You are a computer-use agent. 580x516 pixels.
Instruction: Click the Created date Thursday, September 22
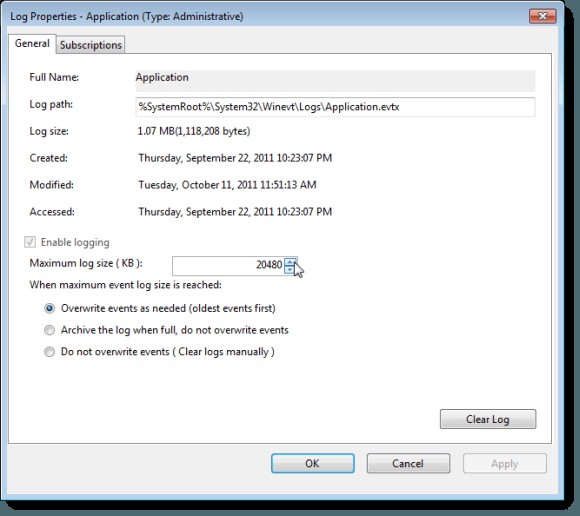pyautogui.click(x=235, y=158)
